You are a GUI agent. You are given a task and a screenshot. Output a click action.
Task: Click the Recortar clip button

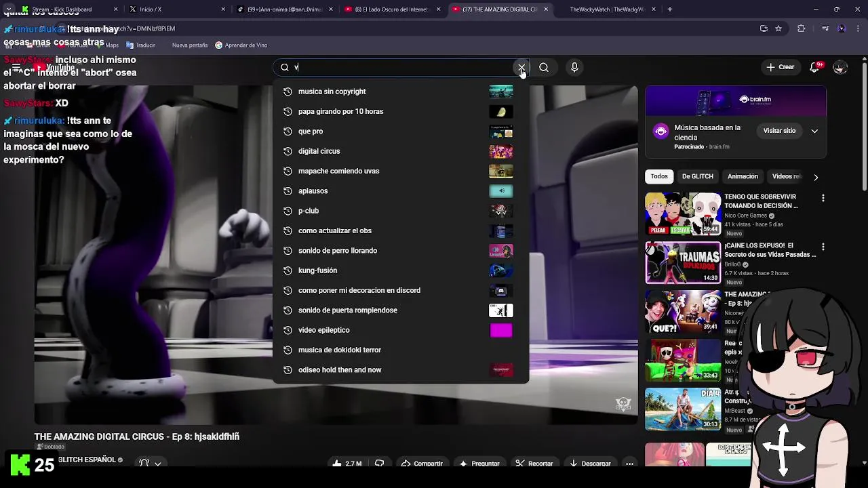tap(534, 464)
